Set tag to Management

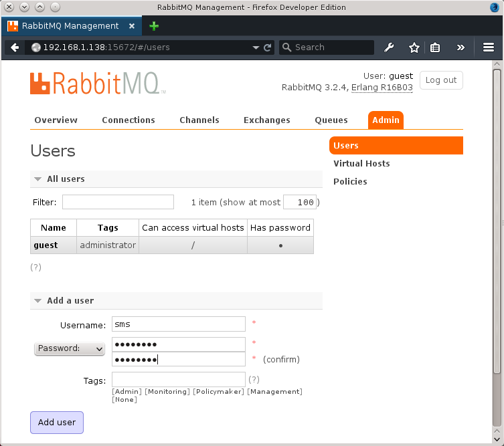pos(274,391)
